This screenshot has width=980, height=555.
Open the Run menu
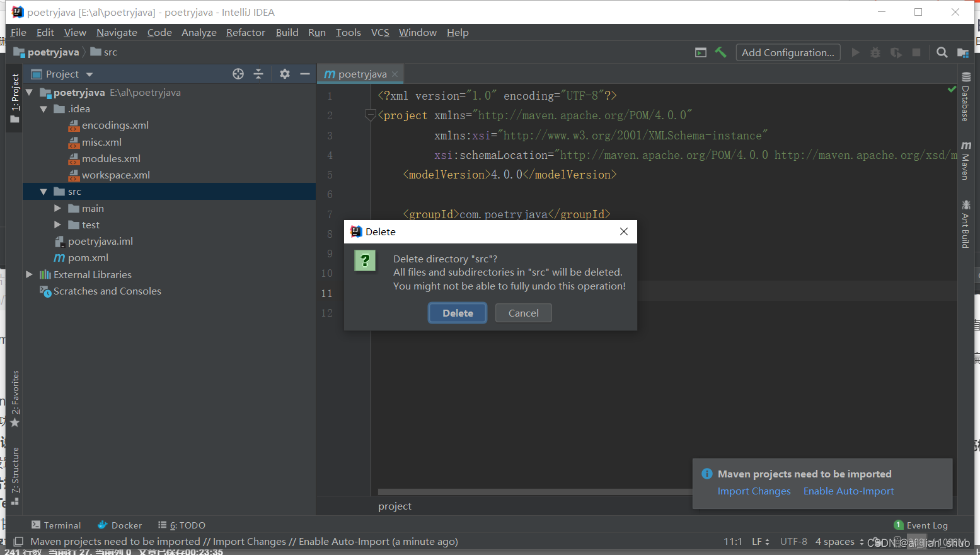(x=317, y=32)
